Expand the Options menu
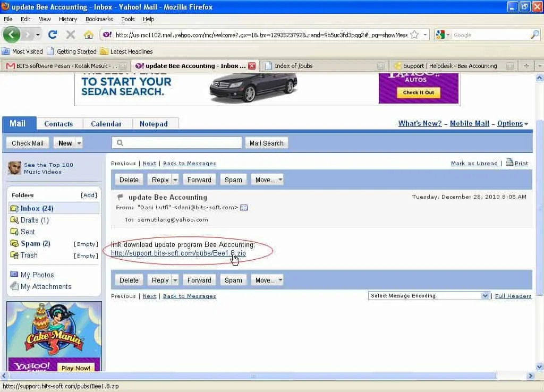The image size is (544, 392). [513, 124]
